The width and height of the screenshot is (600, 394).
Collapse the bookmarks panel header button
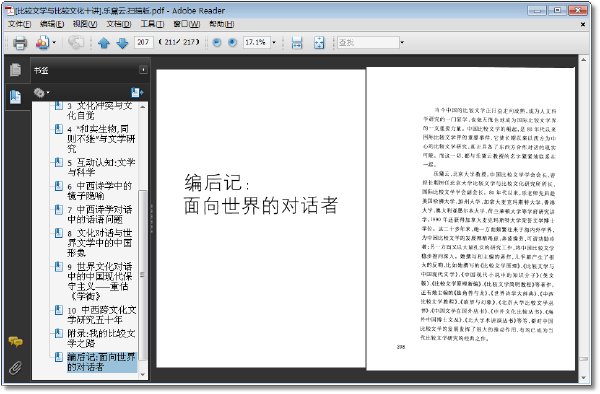tap(143, 70)
